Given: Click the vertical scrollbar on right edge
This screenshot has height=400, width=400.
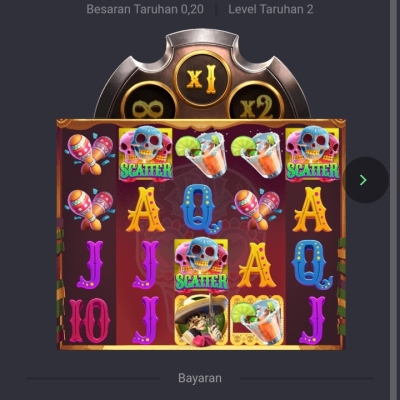Looking at the screenshot, I should [x=394, y=200].
